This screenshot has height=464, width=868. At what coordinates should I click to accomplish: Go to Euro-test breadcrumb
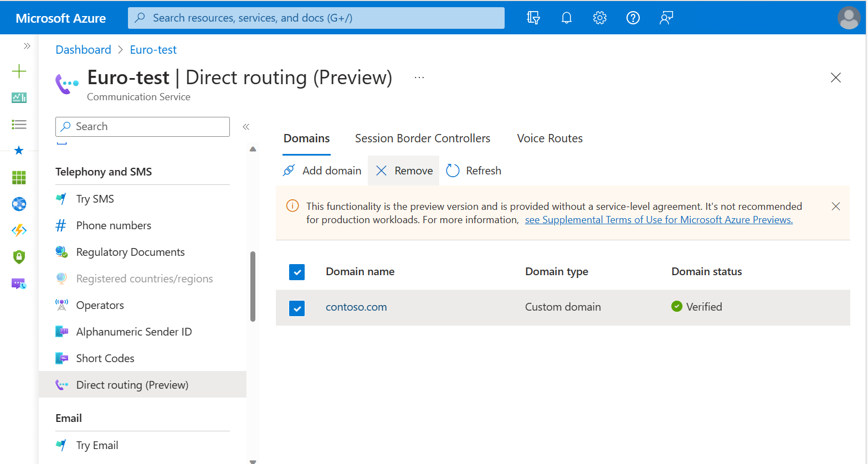[153, 50]
